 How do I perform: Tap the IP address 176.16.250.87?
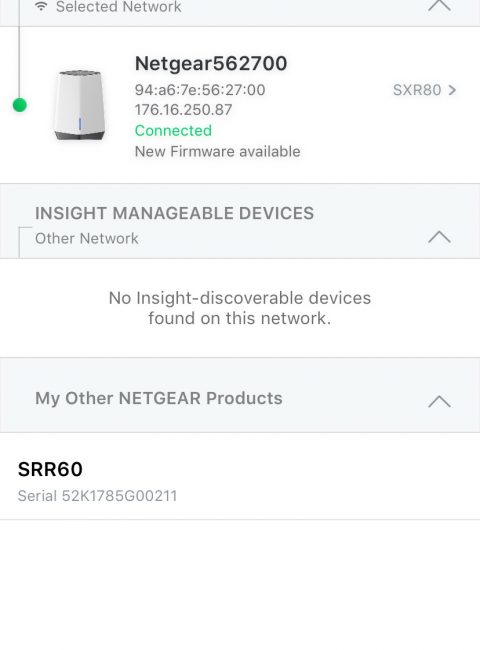coord(183,109)
